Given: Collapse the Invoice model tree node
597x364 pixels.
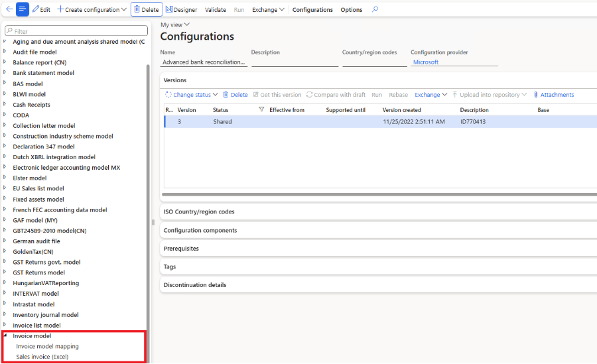Looking at the screenshot, I should point(6,335).
